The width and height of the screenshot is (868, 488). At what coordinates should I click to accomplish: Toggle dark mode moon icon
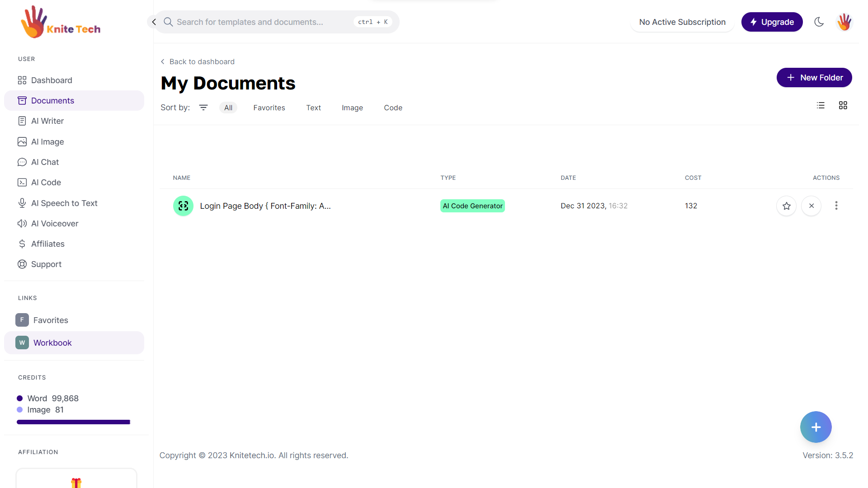click(x=819, y=22)
